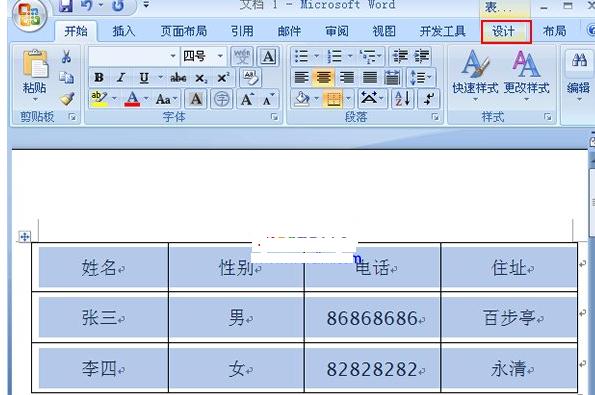Shrink the font size
The height and width of the screenshot is (395, 595).
[268, 99]
